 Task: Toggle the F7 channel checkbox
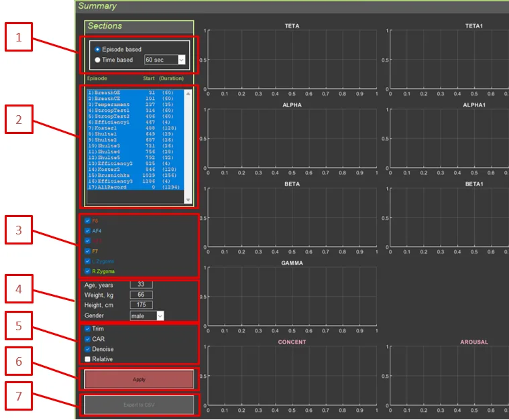pos(88,251)
